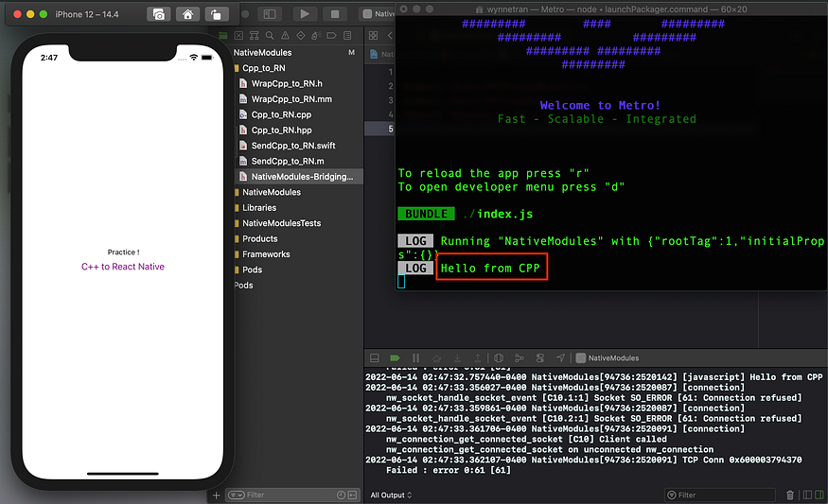828x504 pixels.
Task: Open the Breakpoint navigator icon
Action: point(331,35)
